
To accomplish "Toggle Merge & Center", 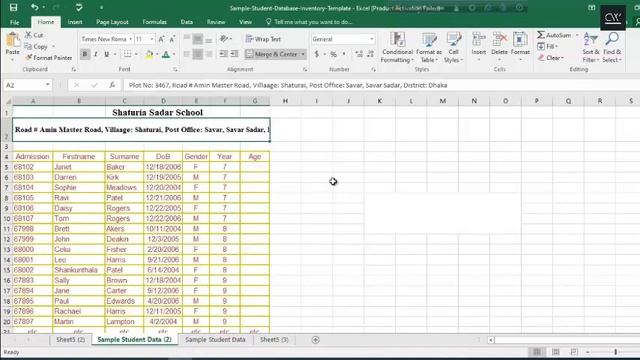I will point(272,54).
